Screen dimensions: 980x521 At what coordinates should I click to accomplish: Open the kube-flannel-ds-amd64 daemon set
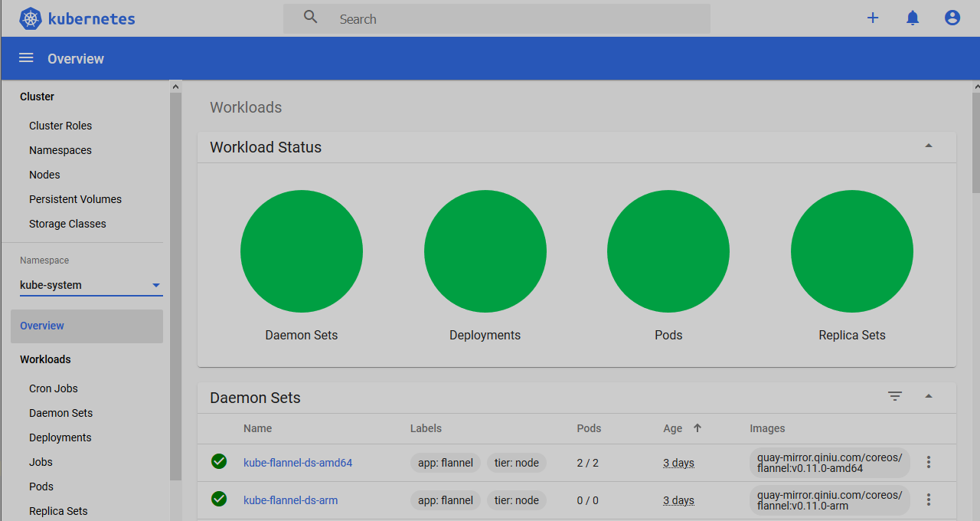[x=298, y=463]
